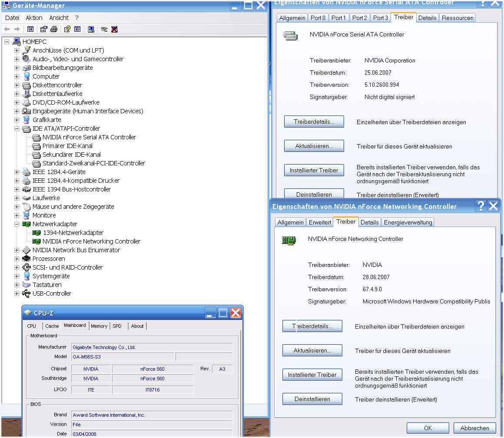Click the BIOS Version F4e field
This screenshot has height=438, width=504.
pyautogui.click(x=152, y=425)
